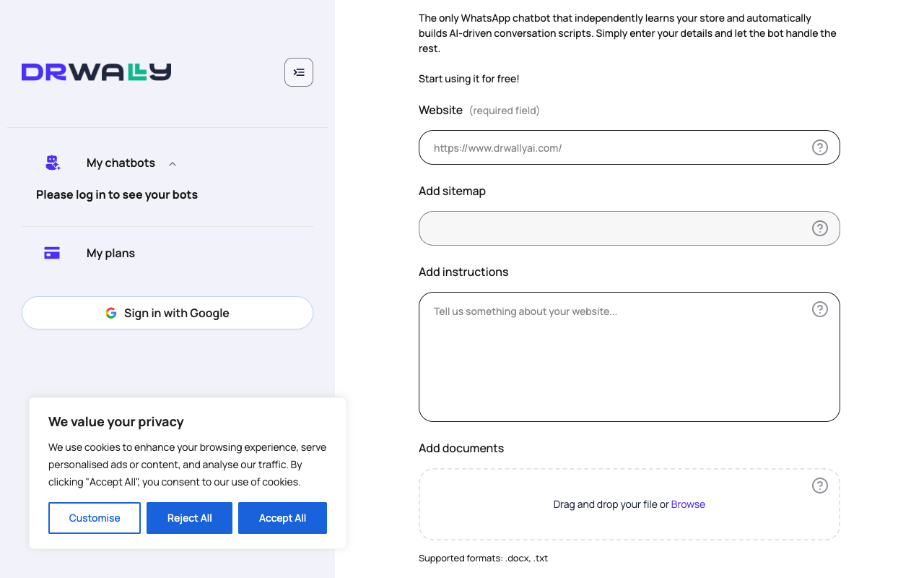Open help tooltip for Add instructions box

(819, 309)
